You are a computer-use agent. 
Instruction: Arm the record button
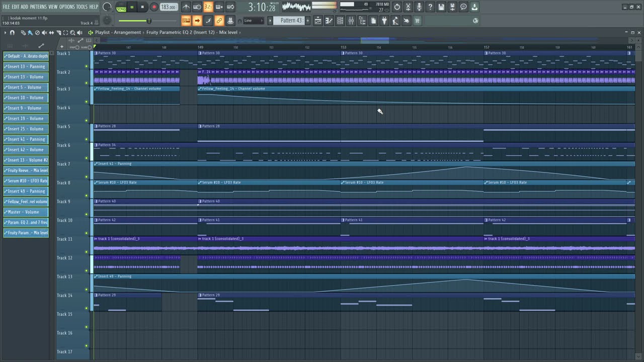(x=154, y=7)
